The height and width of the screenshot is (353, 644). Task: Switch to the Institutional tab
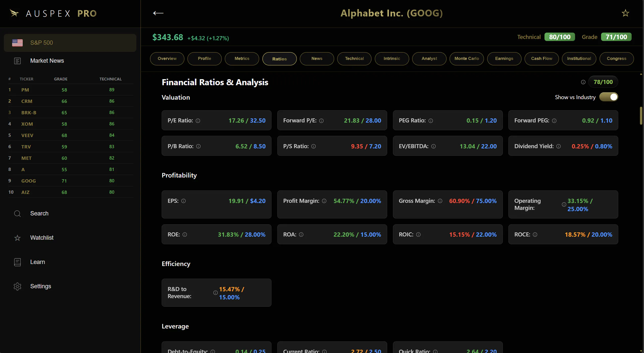click(x=579, y=59)
